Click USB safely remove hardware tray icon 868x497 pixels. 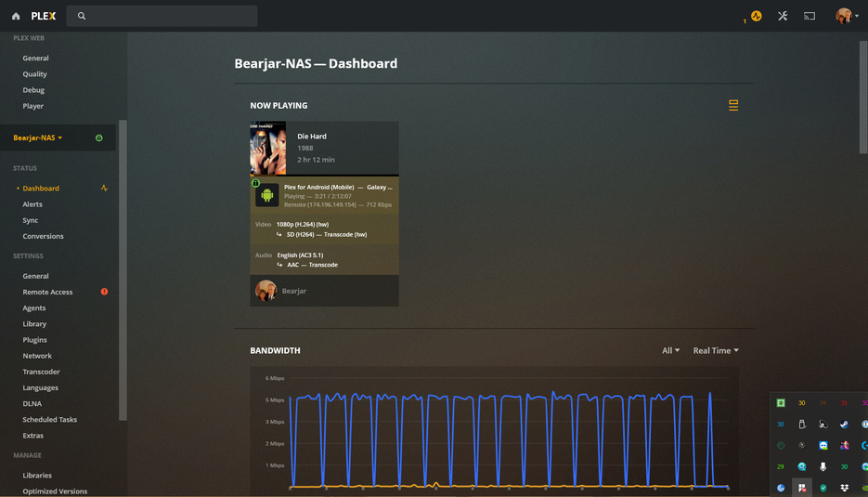tap(802, 425)
